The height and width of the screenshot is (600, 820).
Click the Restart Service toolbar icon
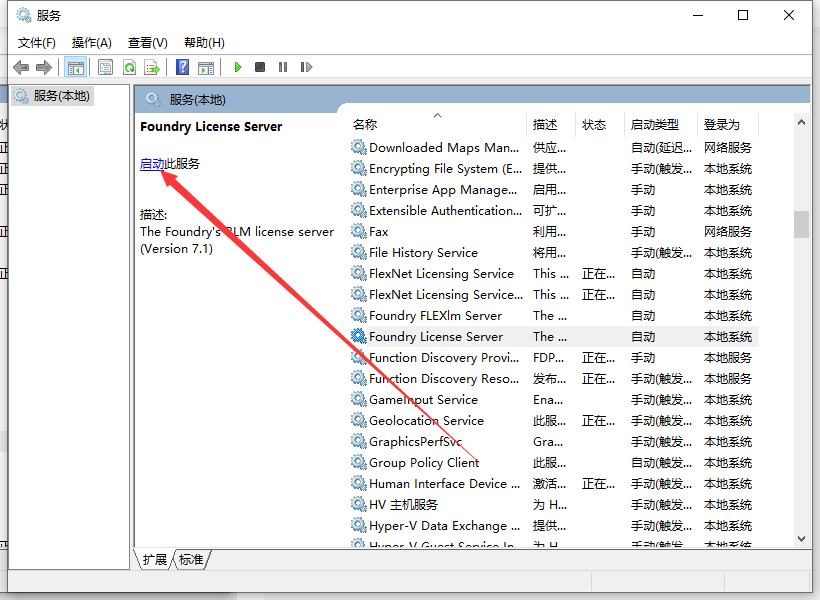[x=306, y=67]
